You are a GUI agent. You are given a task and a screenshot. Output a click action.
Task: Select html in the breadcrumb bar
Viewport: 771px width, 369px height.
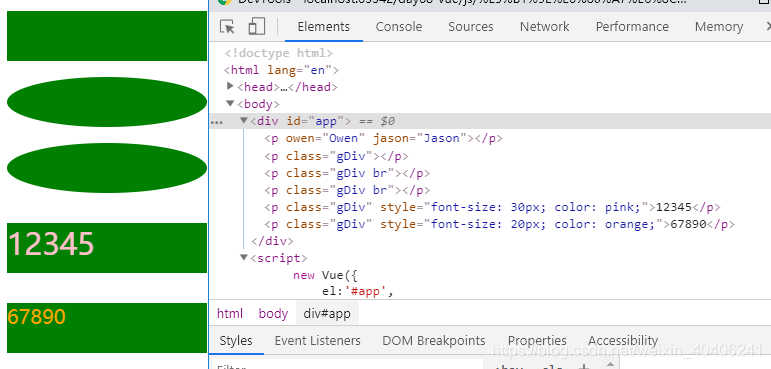tap(230, 313)
